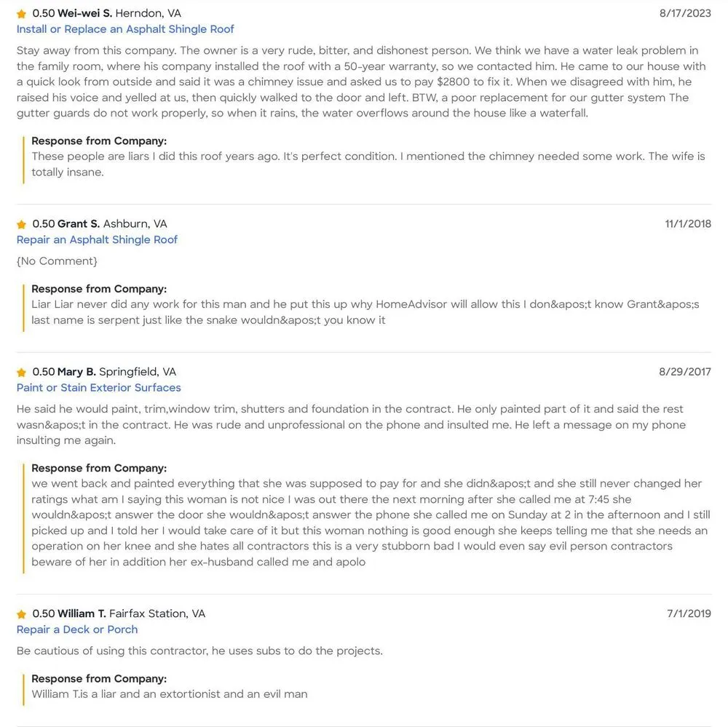Select reviewer name Wei-wei S.
728x727 pixels.
84,14
